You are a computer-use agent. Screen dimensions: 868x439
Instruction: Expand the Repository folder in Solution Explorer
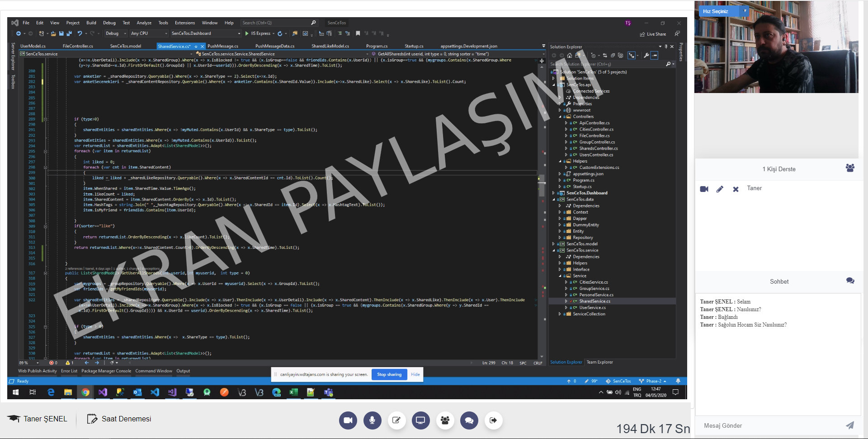coord(560,238)
